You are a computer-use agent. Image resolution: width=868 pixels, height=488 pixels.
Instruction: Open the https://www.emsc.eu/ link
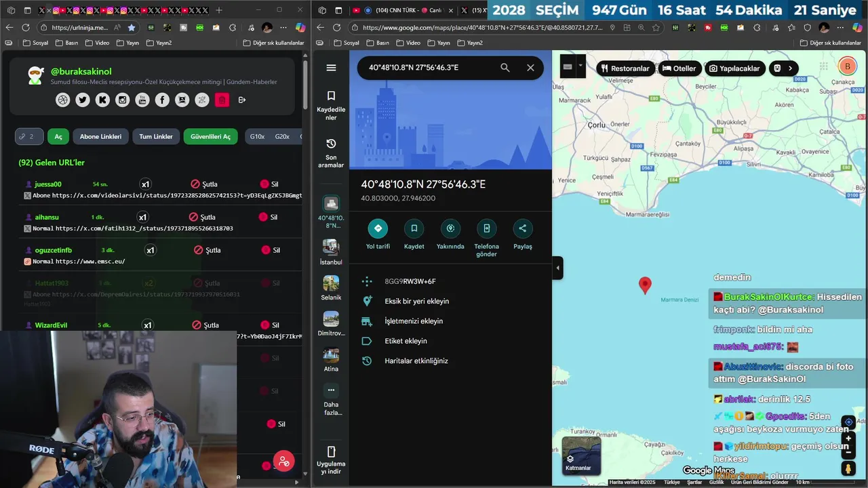click(90, 262)
